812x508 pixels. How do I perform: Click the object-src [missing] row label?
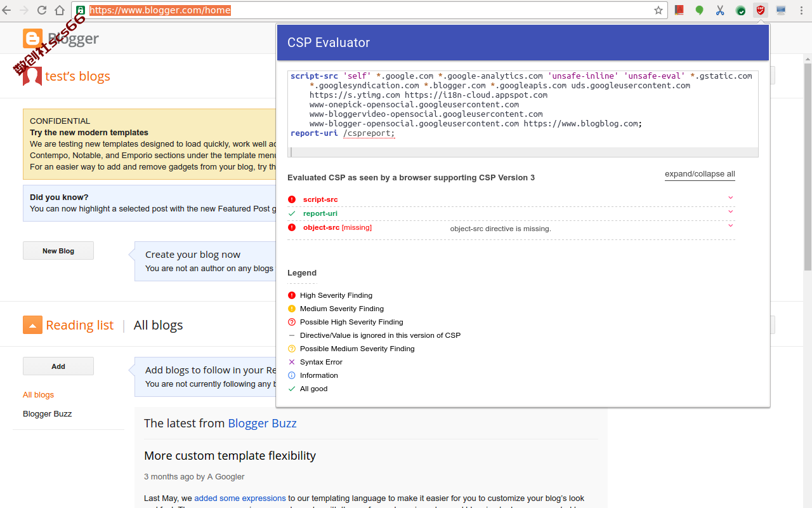(337, 227)
